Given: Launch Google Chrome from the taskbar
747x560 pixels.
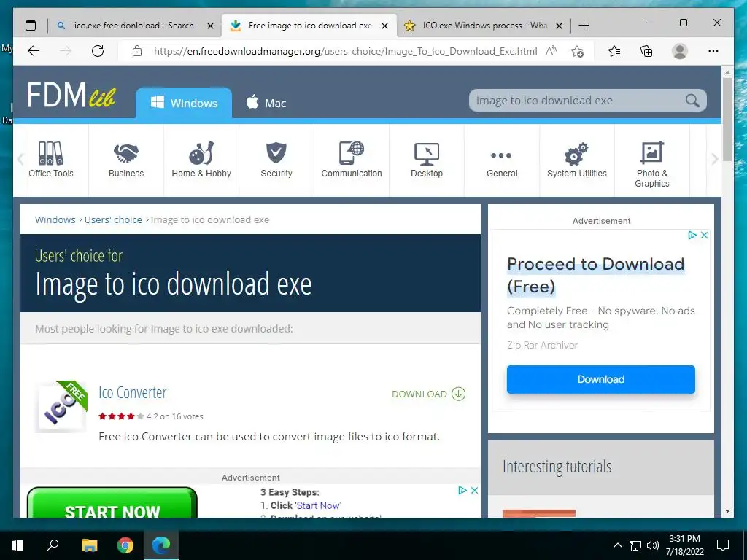Looking at the screenshot, I should point(125,545).
